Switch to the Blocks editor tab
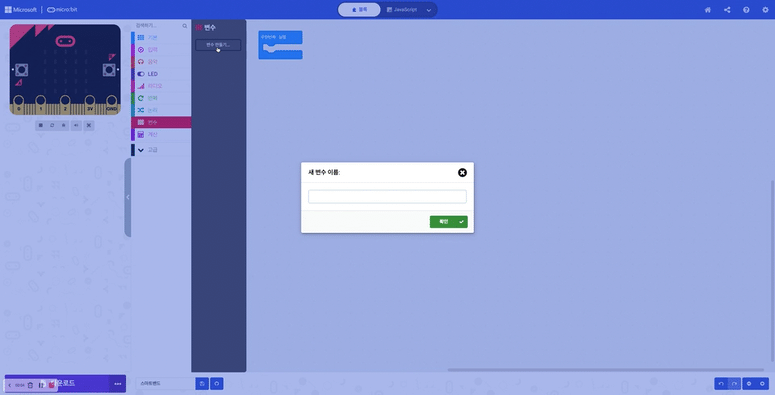This screenshot has height=395, width=775. coord(359,10)
